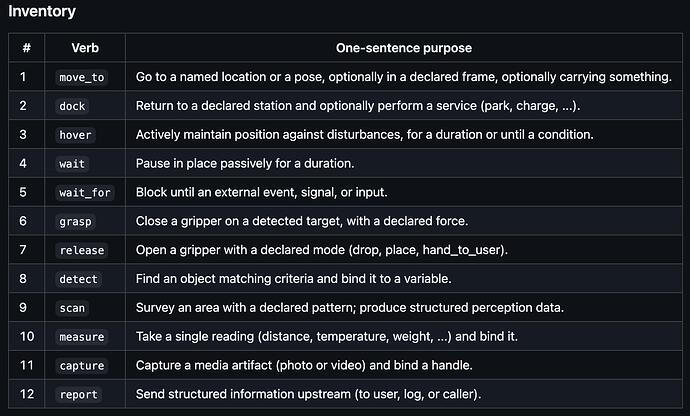Screen dimensions: 690x416
Task: Select the dock verb code tag
Action: pyautogui.click(x=72, y=106)
